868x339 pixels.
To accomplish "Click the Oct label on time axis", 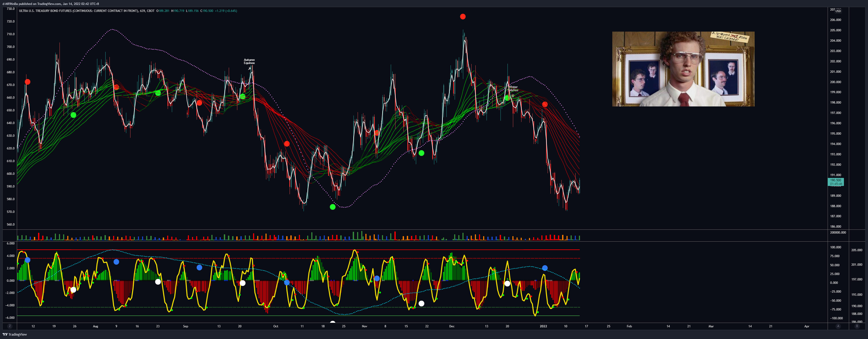I will point(276,326).
